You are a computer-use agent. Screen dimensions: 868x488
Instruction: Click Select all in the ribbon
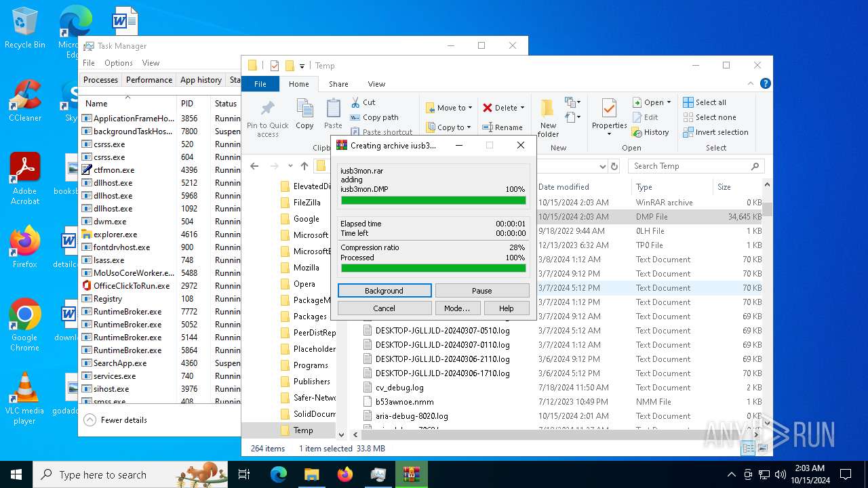705,102
